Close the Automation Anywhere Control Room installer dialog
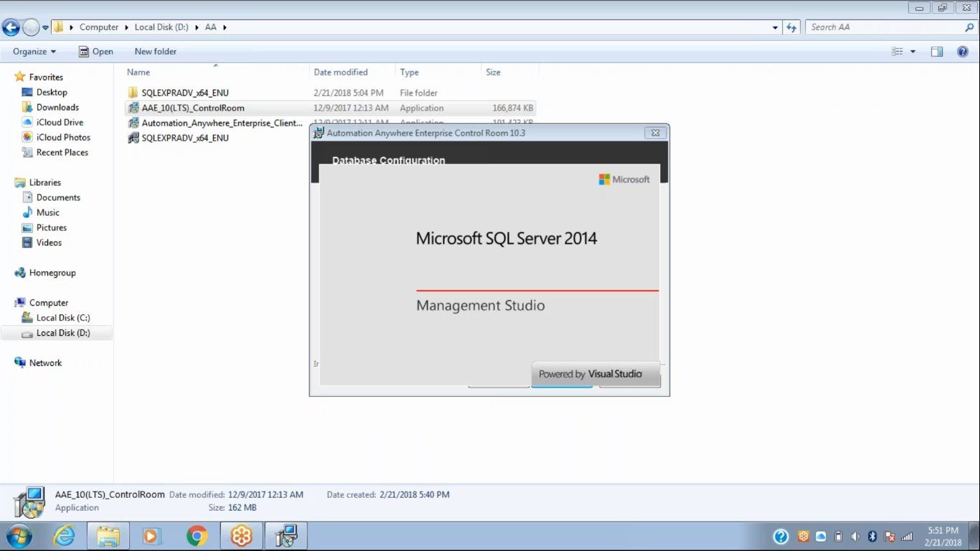Viewport: 980px width, 551px height. [x=655, y=133]
